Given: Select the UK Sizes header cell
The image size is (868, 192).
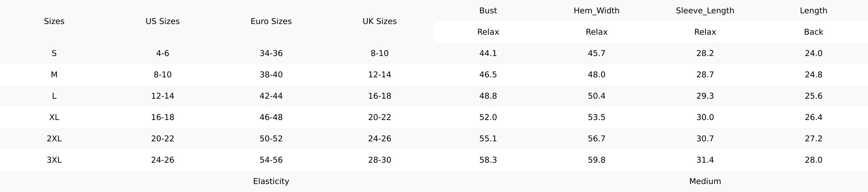Looking at the screenshot, I should pyautogui.click(x=379, y=21).
